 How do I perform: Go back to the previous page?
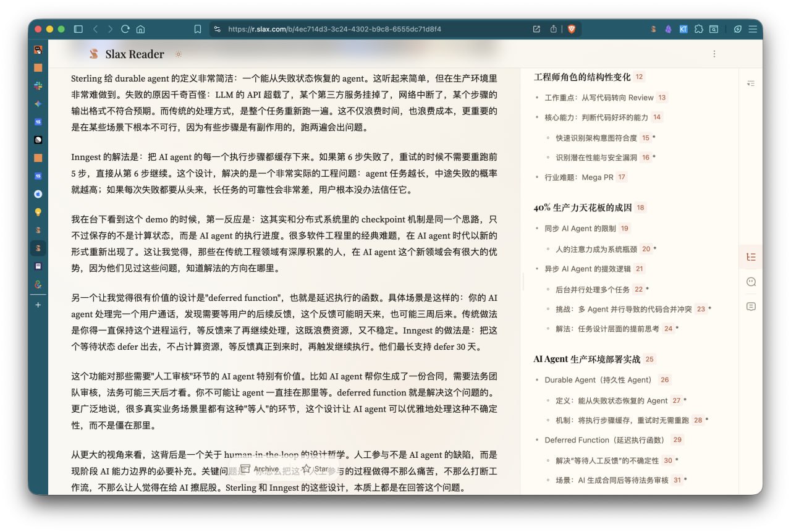pyautogui.click(x=95, y=29)
